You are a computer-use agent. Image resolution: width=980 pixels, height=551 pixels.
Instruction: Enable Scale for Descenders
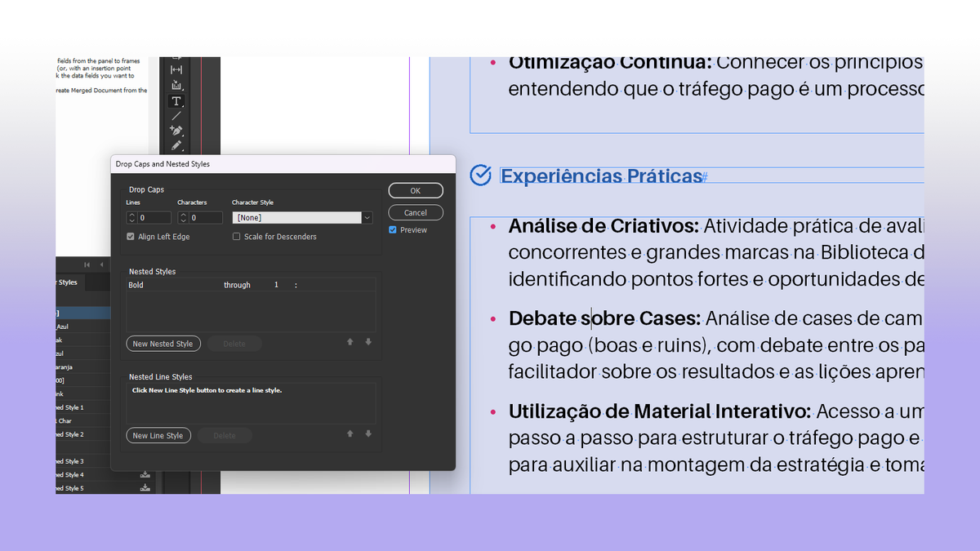click(x=237, y=236)
